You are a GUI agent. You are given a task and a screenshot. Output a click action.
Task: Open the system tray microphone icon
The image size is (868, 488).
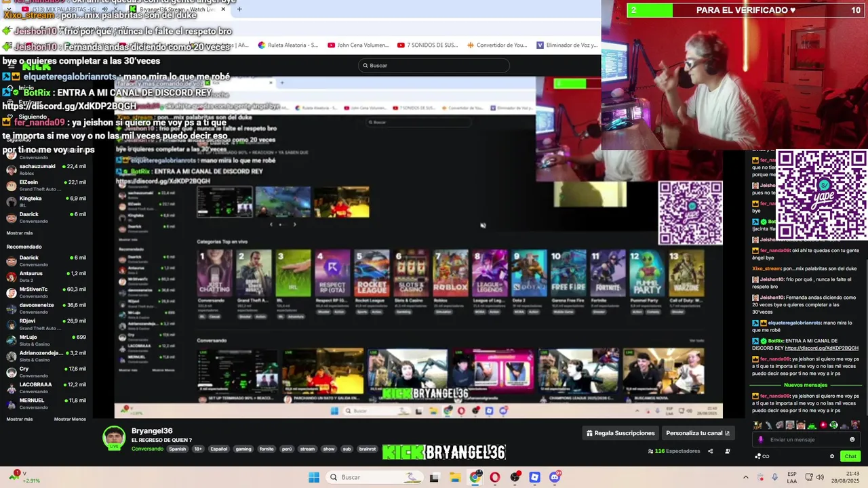(774, 477)
